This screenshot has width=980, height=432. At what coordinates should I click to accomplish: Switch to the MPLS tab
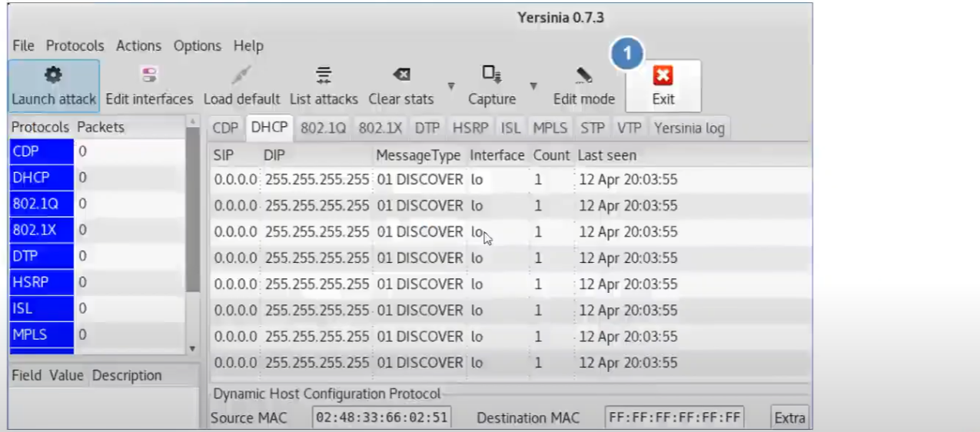pyautogui.click(x=549, y=128)
